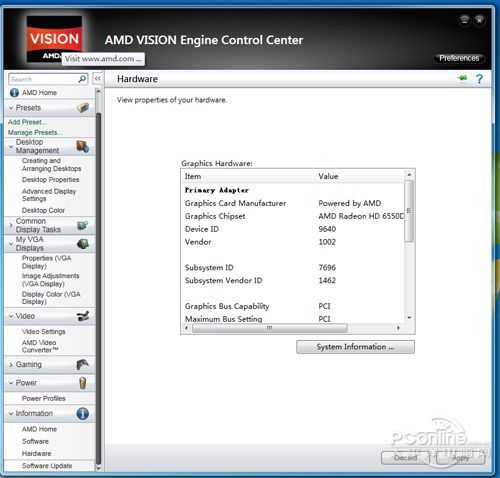500x478 pixels.
Task: Click the Information category icon
Action: [x=82, y=414]
